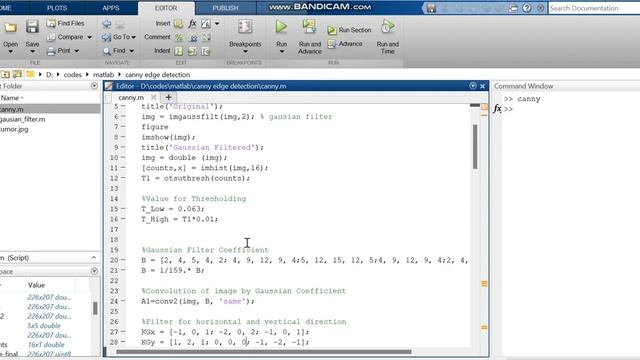Click the 'codes' folder in address bar
Image resolution: width=640 pixels, height=360 pixels.
coord(73,75)
